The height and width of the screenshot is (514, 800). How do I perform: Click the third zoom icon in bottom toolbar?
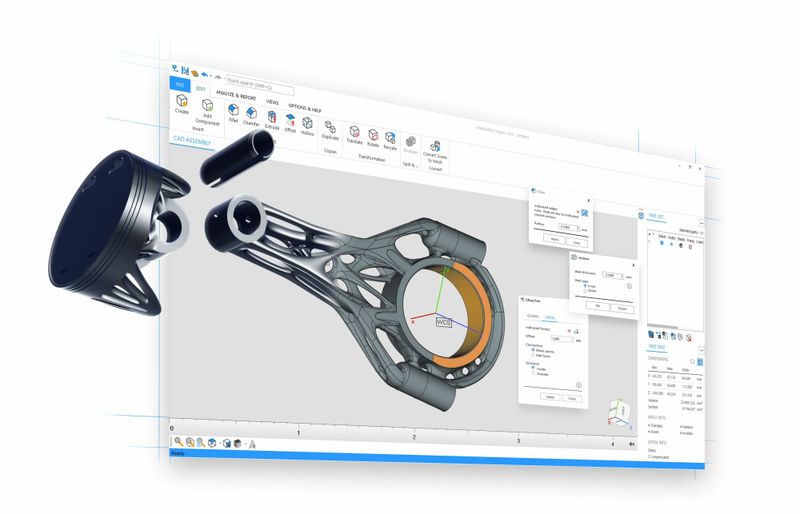[x=201, y=443]
